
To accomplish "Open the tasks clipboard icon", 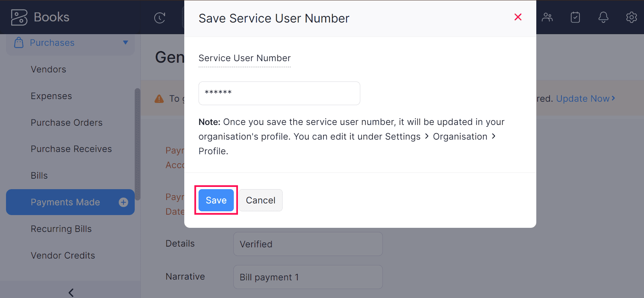I will [x=575, y=17].
